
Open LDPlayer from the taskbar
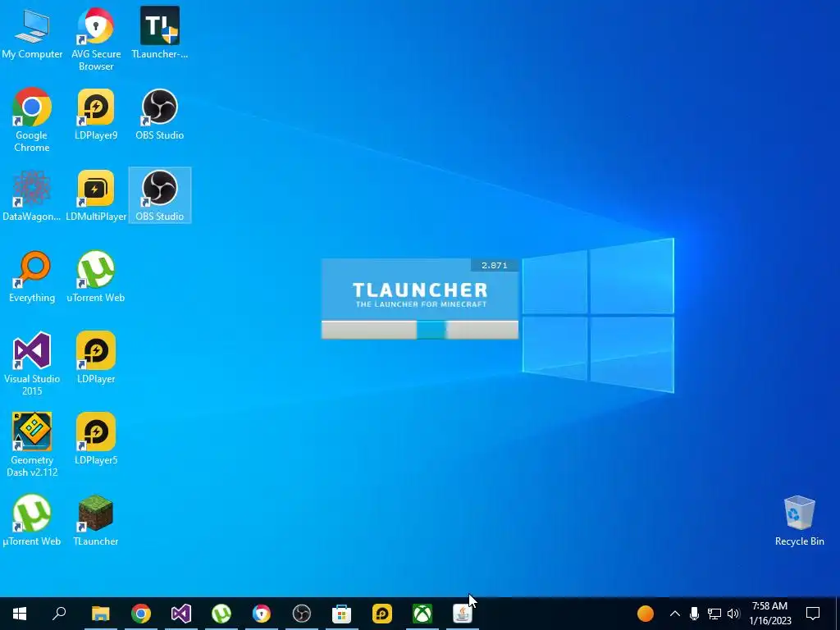(382, 614)
